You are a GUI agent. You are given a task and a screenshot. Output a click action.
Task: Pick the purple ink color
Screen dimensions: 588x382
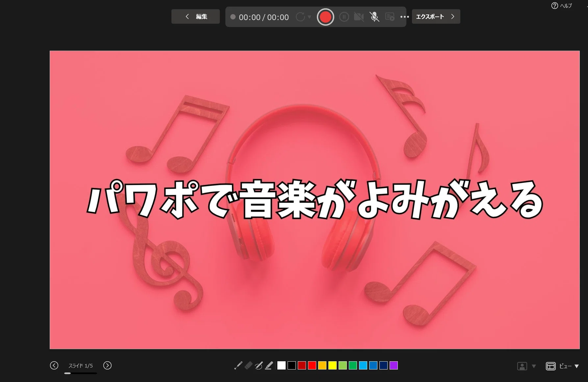[x=394, y=366]
